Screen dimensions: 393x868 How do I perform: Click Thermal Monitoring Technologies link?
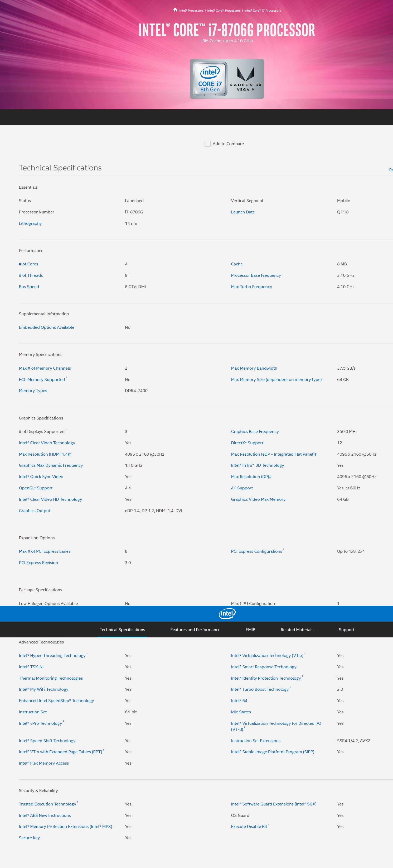pyautogui.click(x=51, y=678)
